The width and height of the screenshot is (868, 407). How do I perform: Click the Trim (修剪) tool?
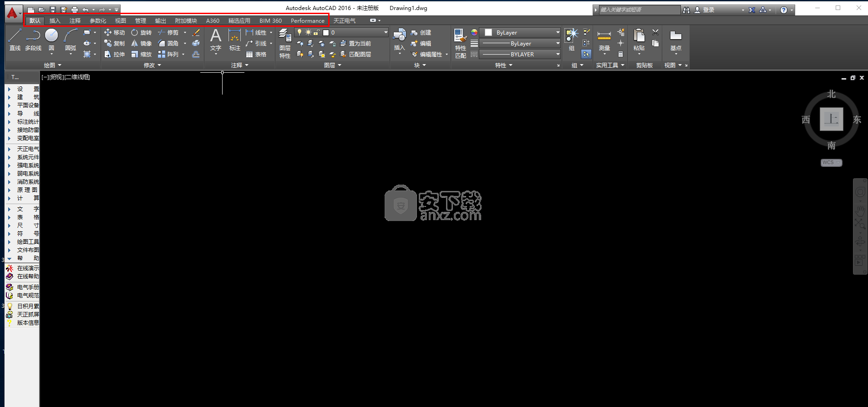168,33
